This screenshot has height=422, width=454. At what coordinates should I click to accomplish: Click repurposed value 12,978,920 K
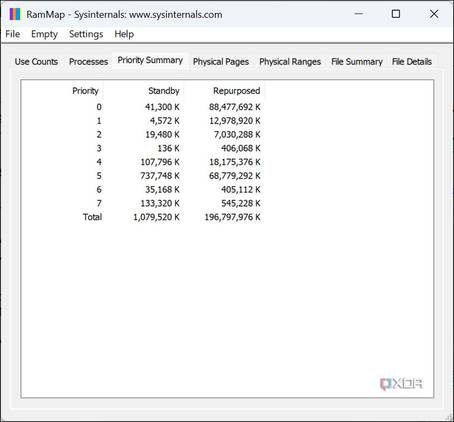point(235,121)
